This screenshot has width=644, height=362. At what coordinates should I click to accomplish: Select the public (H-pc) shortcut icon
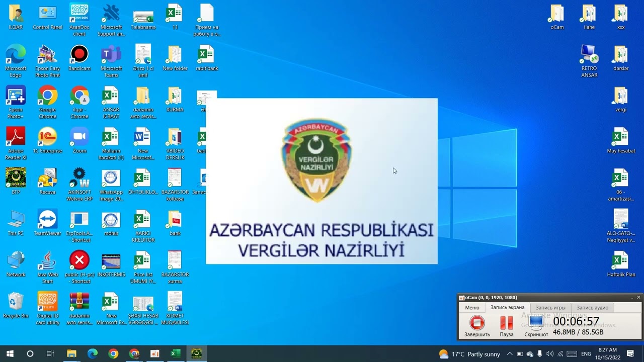79,267
